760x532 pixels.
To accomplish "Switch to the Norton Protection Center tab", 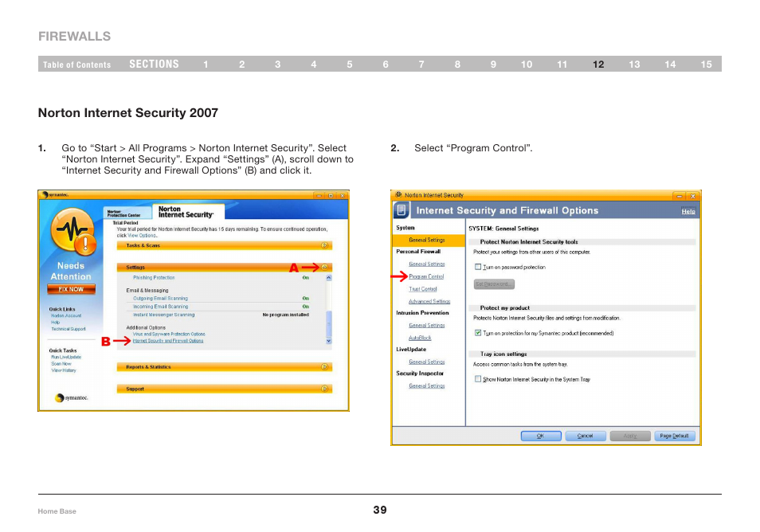I will point(127,213).
